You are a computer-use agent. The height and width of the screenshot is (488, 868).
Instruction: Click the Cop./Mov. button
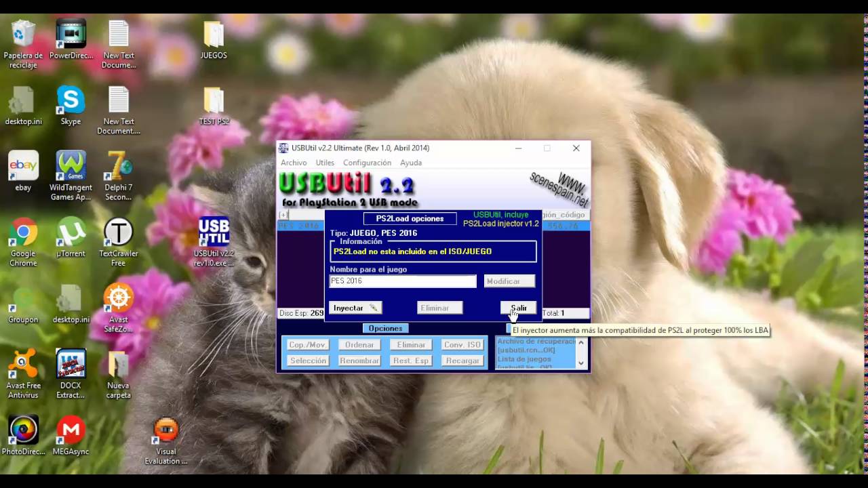click(x=308, y=344)
